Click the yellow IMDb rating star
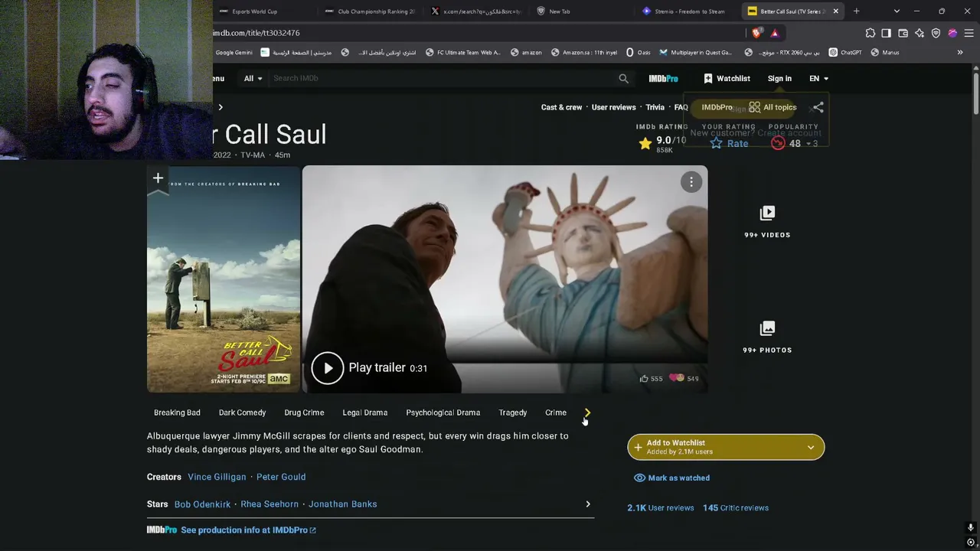Image resolution: width=980 pixels, height=551 pixels. [645, 143]
